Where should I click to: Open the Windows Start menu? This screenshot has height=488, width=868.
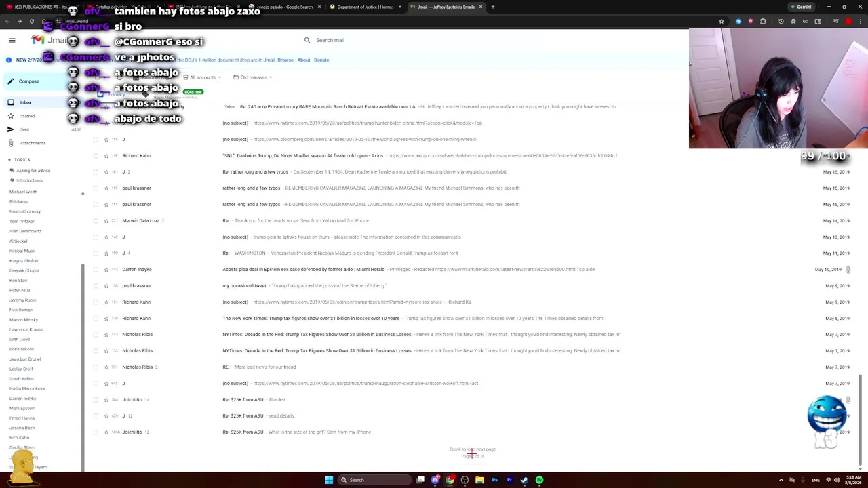[329, 480]
